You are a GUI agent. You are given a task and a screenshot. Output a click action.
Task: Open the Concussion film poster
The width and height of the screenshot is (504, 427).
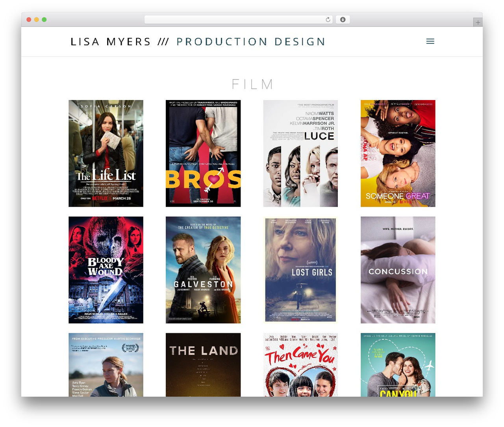(398, 270)
